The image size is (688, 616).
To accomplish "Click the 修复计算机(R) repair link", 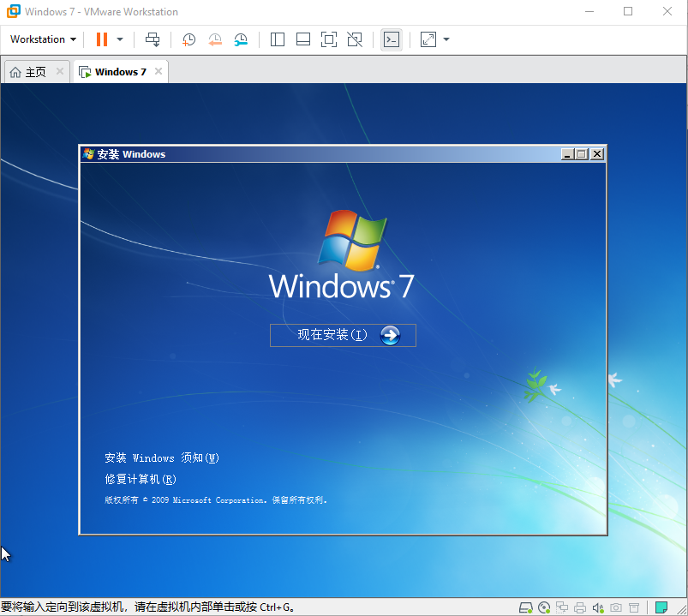I will [x=141, y=479].
